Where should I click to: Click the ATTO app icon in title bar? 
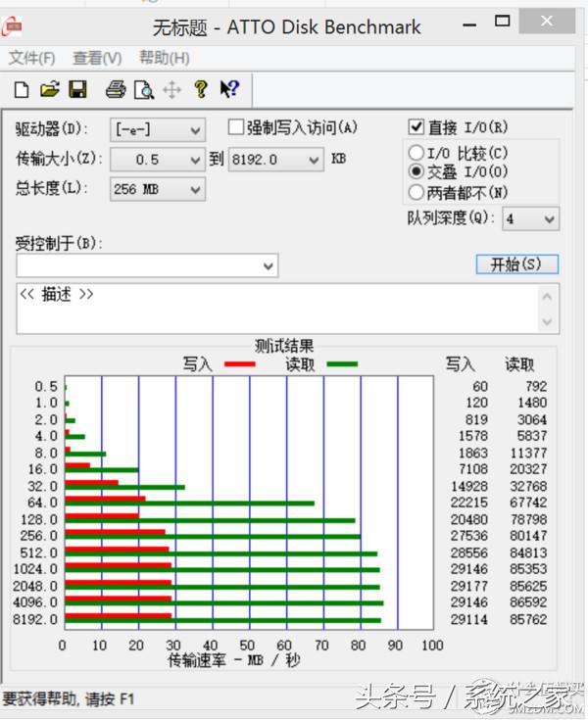[12, 26]
